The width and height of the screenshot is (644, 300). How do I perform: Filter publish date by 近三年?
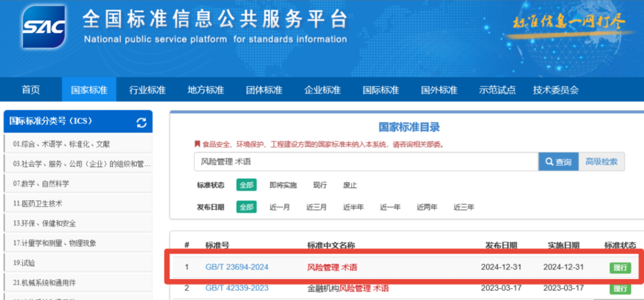464,207
